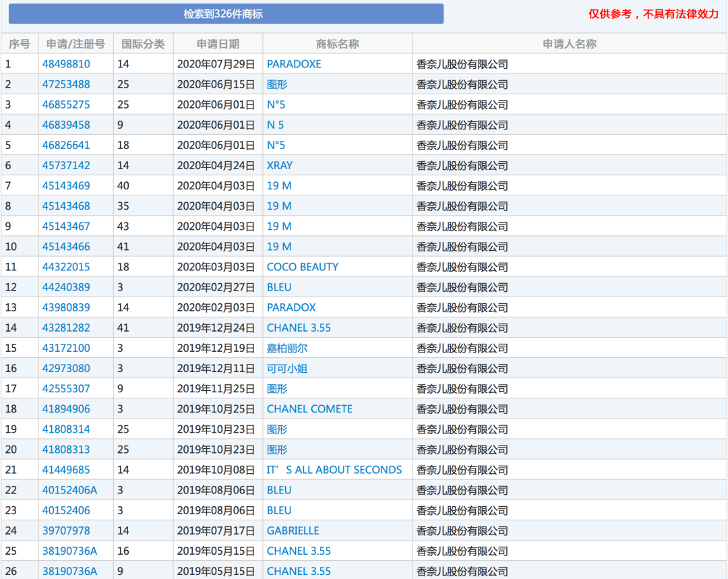Viewport: 728px width, 579px height.
Task: Open registration number 39707978
Action: point(66,530)
